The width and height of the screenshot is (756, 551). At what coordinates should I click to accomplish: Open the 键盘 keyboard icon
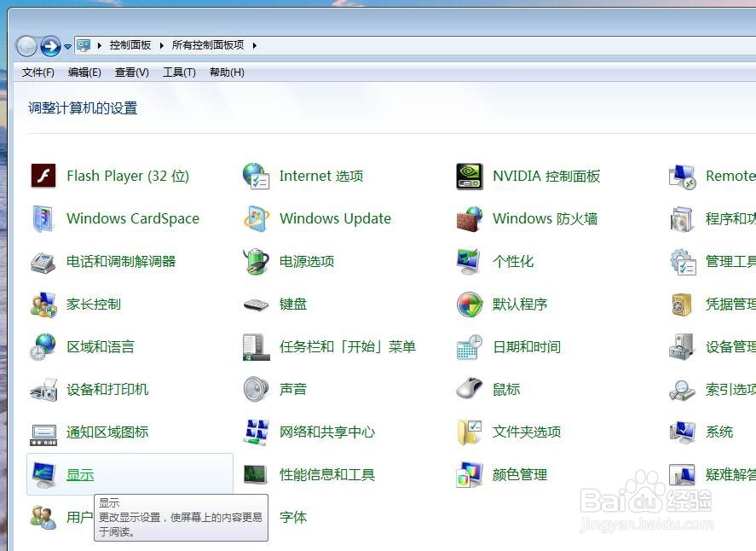click(256, 305)
